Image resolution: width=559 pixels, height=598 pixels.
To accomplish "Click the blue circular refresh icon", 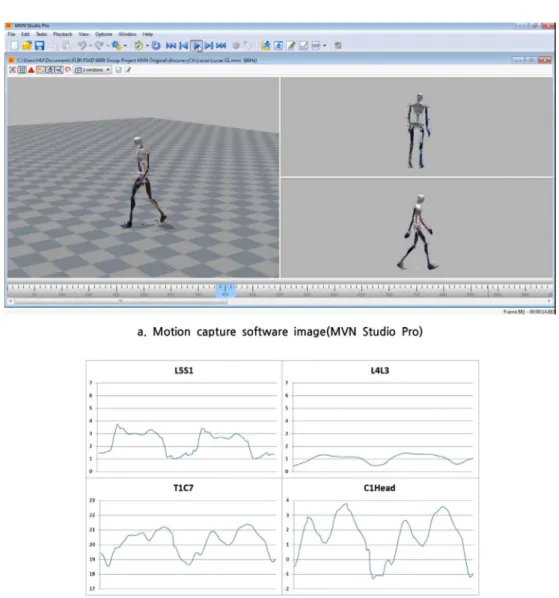I will [x=156, y=46].
